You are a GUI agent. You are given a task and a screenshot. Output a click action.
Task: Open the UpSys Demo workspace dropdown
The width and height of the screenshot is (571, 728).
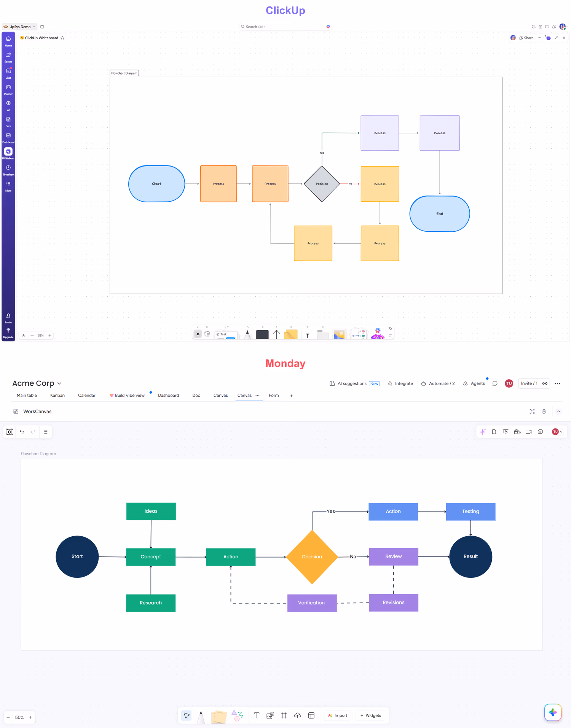coord(20,27)
